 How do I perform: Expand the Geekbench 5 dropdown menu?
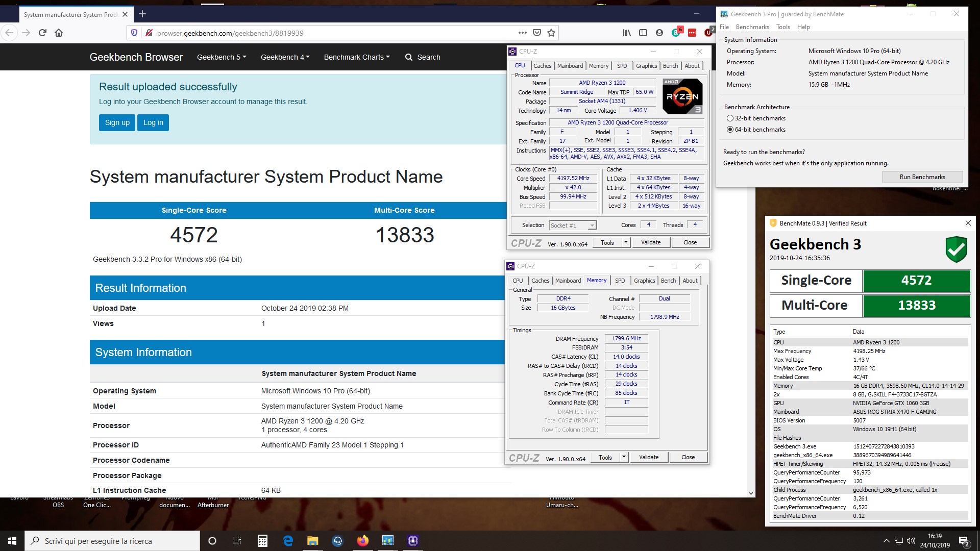click(x=222, y=57)
